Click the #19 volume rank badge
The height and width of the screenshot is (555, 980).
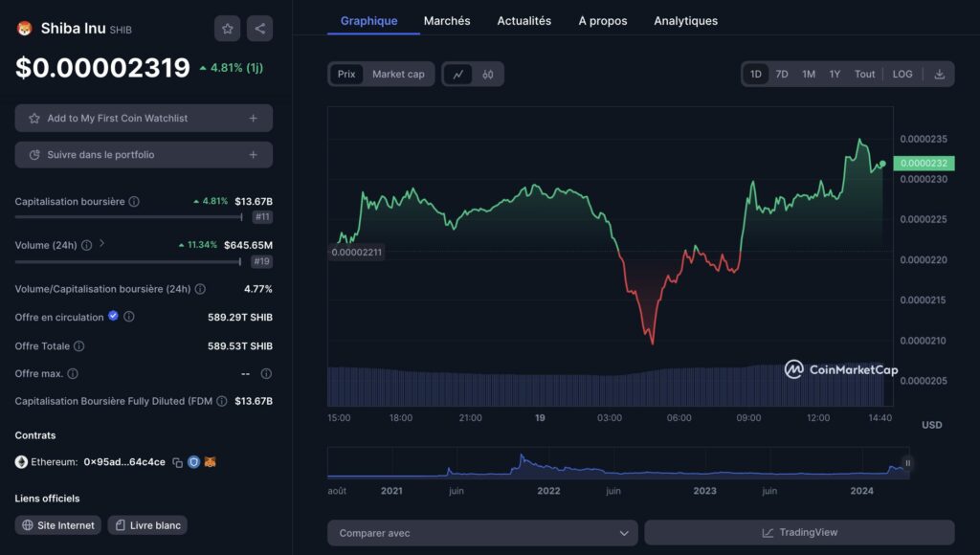(x=262, y=261)
